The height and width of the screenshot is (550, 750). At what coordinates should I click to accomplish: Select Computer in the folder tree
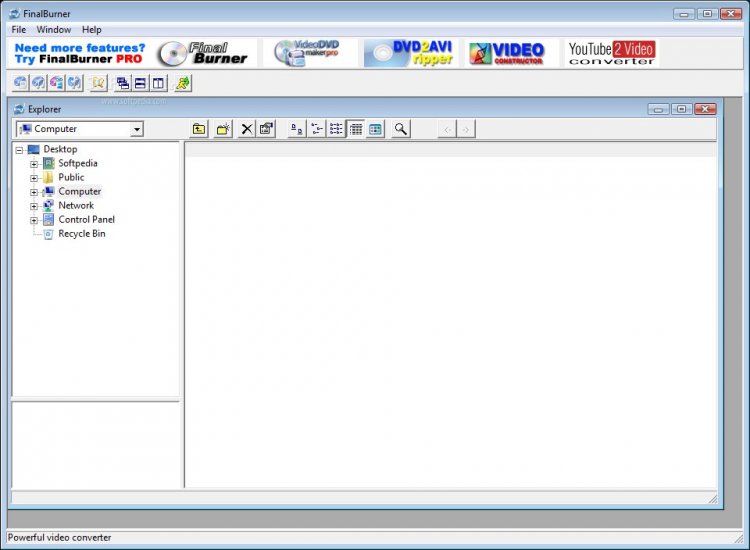[79, 191]
